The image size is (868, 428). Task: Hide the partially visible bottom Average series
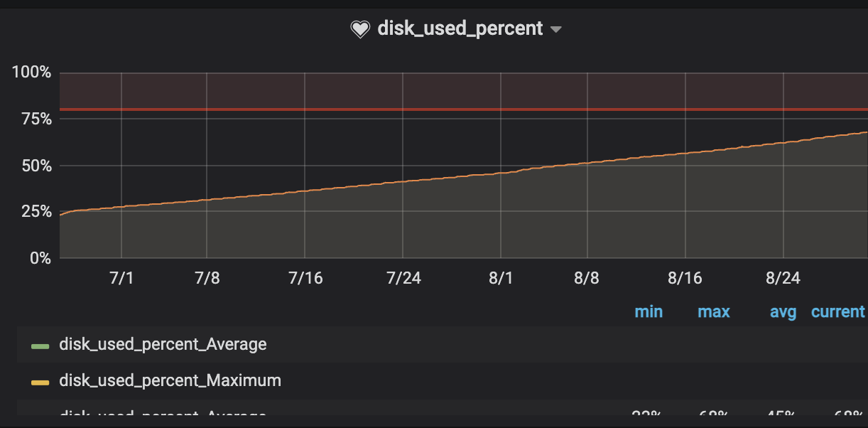[x=164, y=416]
